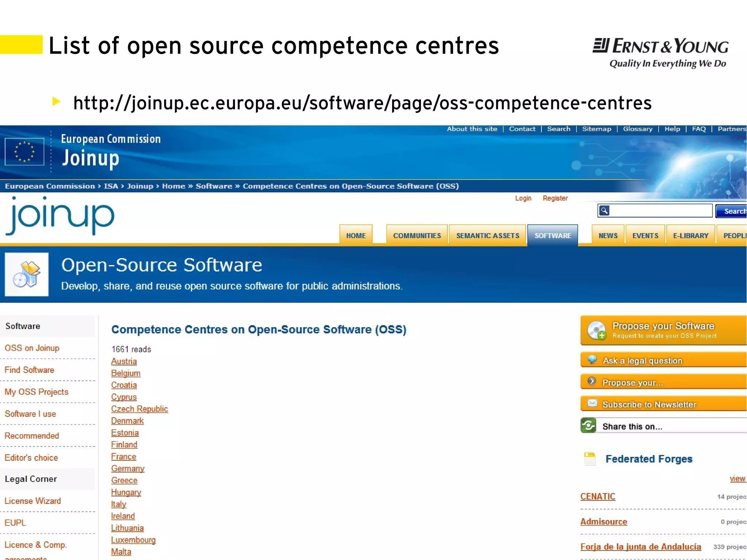Open the Glossary link
The height and width of the screenshot is (560, 747).
pyautogui.click(x=638, y=129)
